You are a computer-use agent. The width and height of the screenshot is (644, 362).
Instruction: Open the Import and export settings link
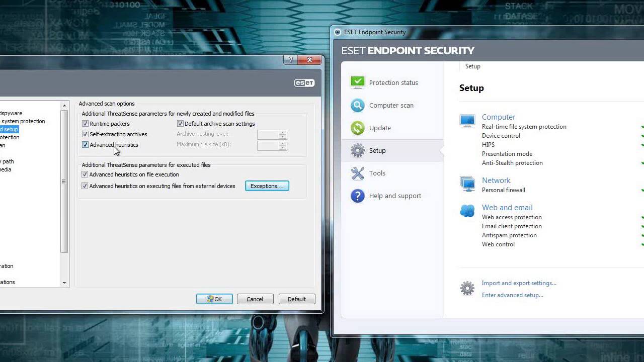519,283
